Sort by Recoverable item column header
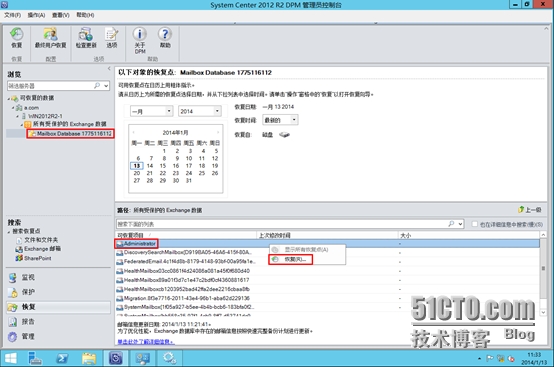This screenshot has width=554, height=367. 186,235
